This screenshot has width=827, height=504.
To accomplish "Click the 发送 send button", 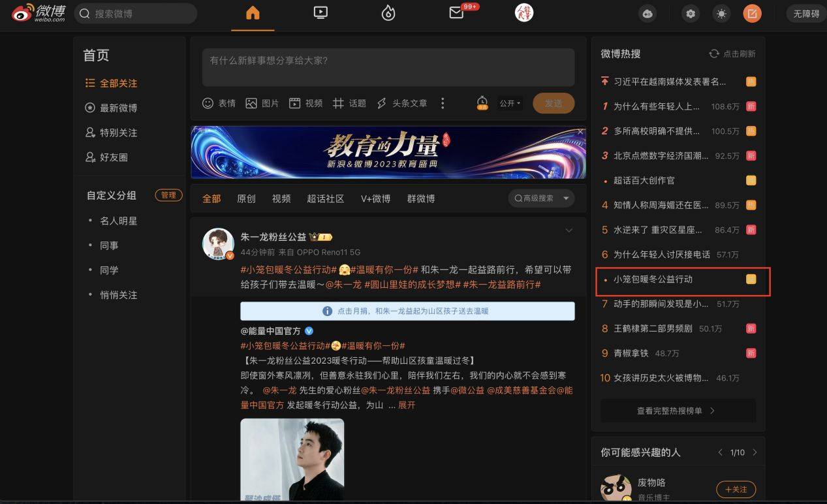I will [x=554, y=103].
